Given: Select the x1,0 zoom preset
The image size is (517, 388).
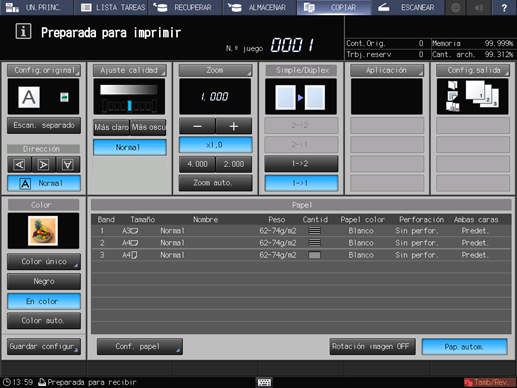Looking at the screenshot, I should click(215, 145).
